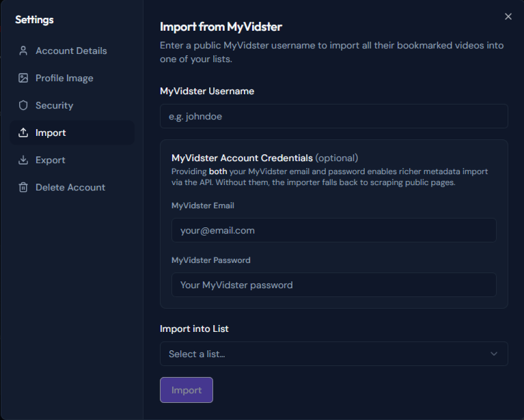Click the chevron arrow in list dropdown

click(493, 354)
